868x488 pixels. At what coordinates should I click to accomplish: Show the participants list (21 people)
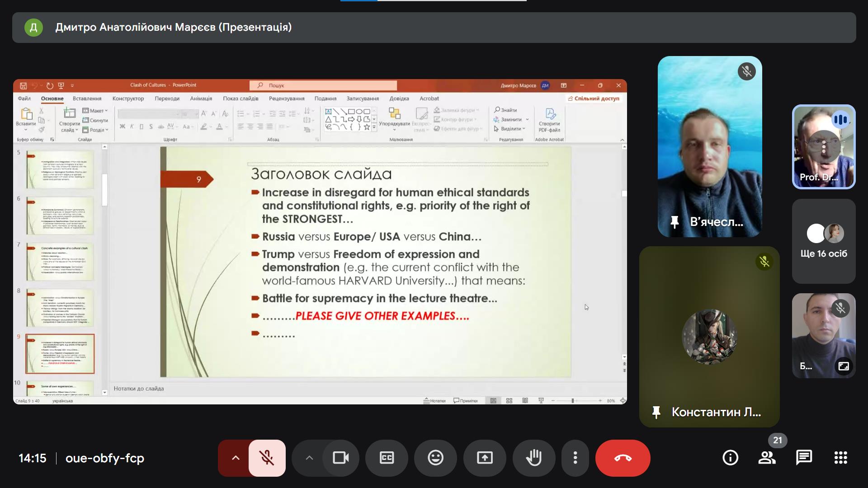click(x=767, y=458)
